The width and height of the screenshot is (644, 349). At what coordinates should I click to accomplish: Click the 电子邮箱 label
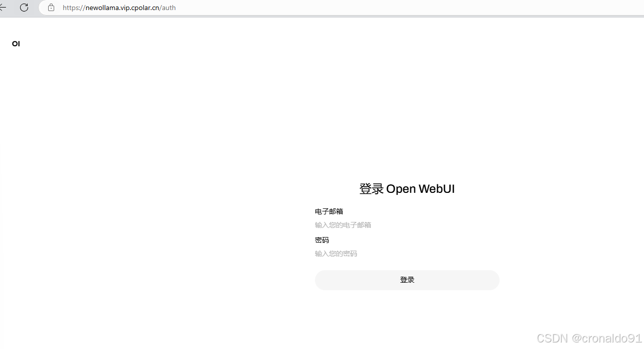329,211
